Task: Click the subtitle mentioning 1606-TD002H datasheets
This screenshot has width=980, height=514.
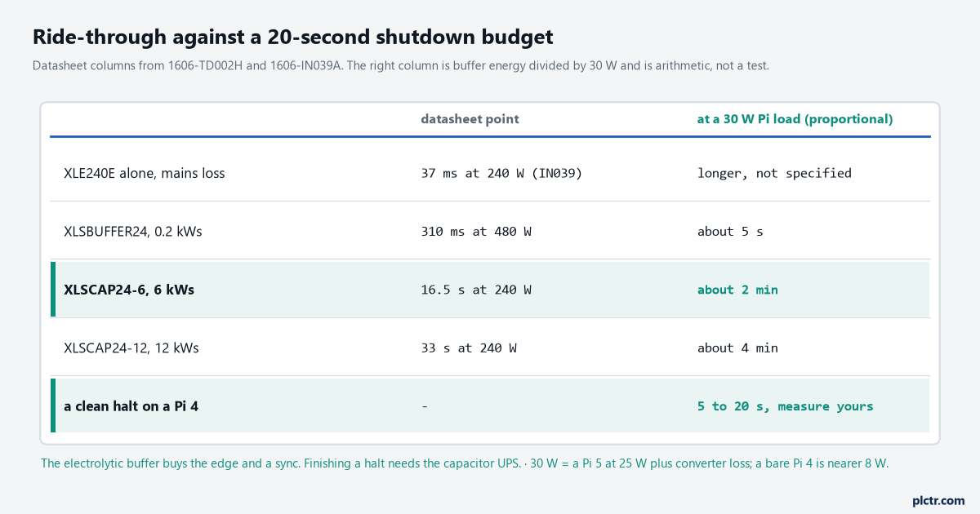Action: (x=401, y=65)
